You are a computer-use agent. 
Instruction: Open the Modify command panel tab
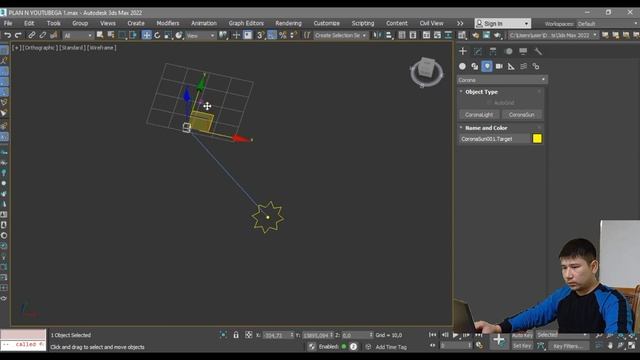478,51
